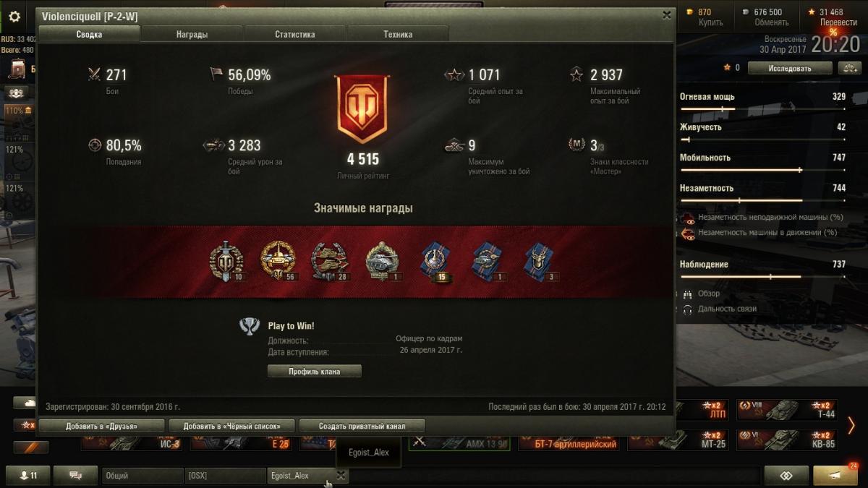This screenshot has width=868, height=488.
Task: Select the award medal showing 56
Action: tap(278, 262)
